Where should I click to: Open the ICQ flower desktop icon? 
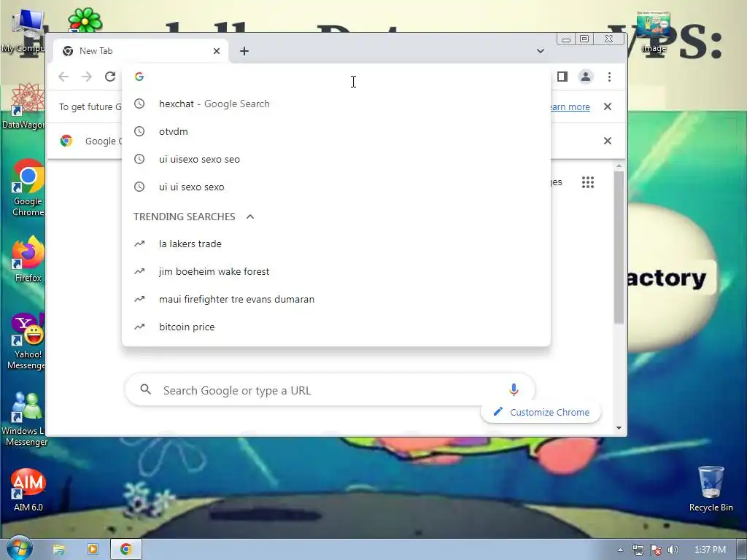85,20
